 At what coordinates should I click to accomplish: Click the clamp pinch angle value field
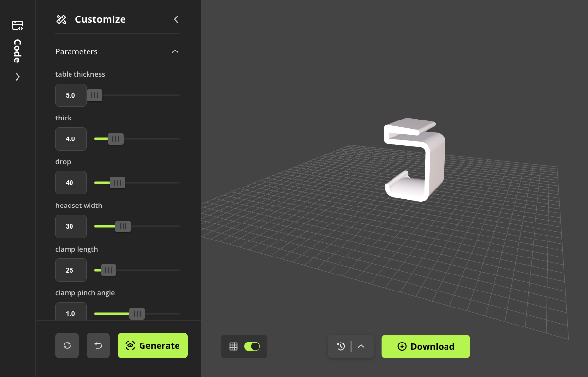coord(71,311)
